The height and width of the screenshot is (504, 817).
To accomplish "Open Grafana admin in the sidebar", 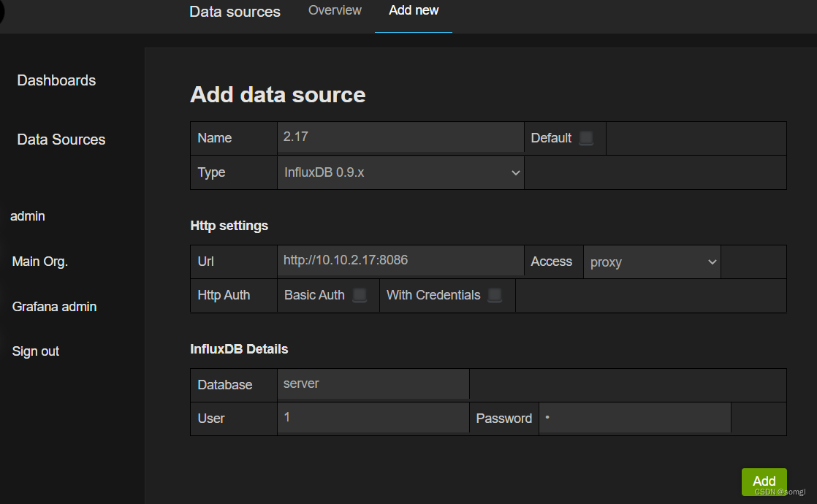I will point(54,307).
